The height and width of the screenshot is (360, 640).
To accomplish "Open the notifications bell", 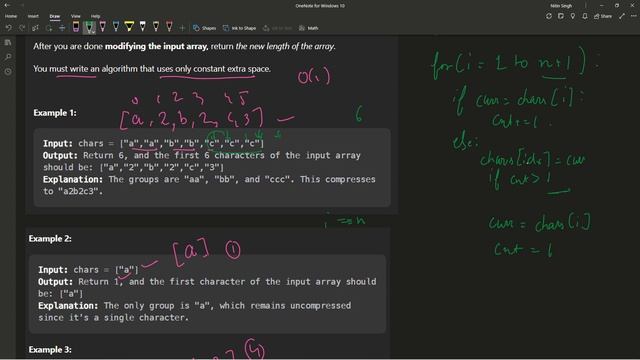I will click(585, 16).
